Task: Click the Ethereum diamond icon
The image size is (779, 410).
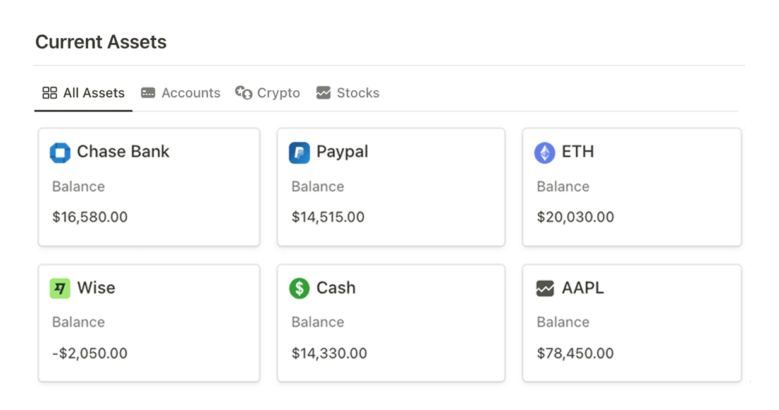Action: pos(545,153)
